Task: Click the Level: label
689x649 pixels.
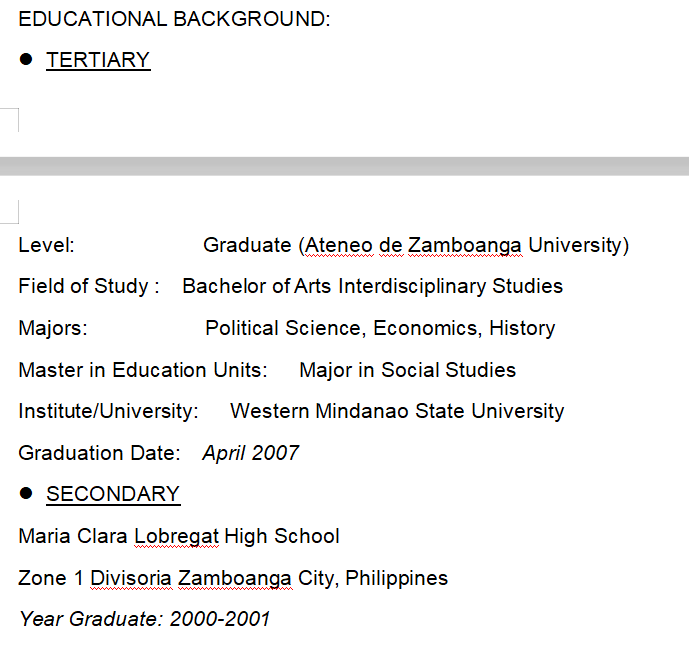Action: (46, 245)
